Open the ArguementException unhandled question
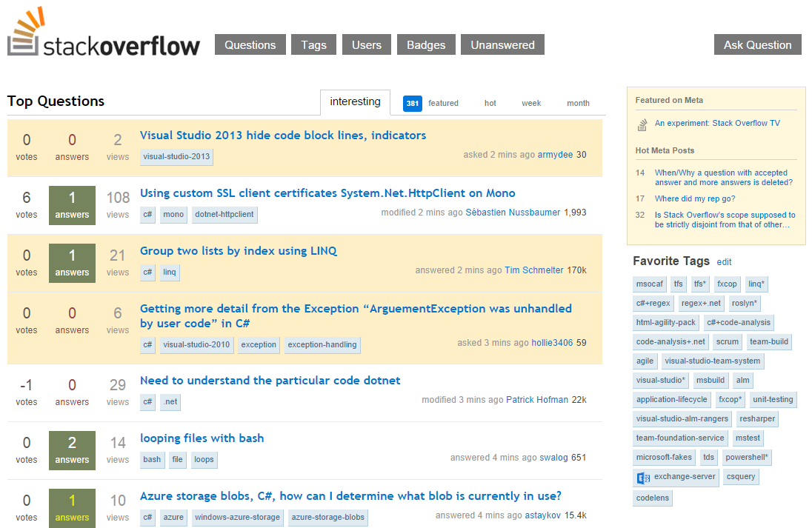Image resolution: width=812 pixels, height=528 pixels. click(x=356, y=315)
